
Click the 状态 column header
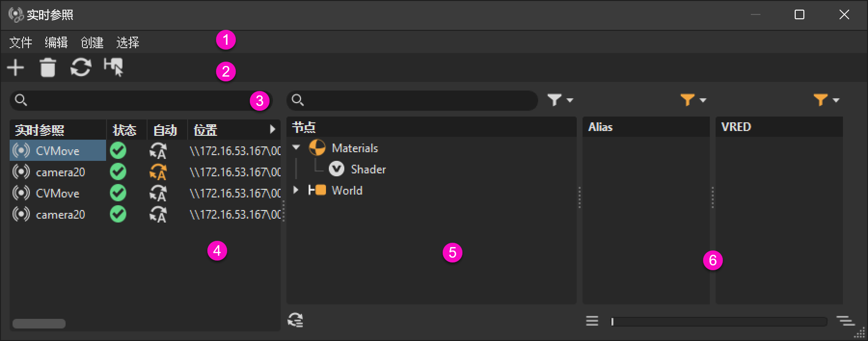pyautogui.click(x=125, y=130)
